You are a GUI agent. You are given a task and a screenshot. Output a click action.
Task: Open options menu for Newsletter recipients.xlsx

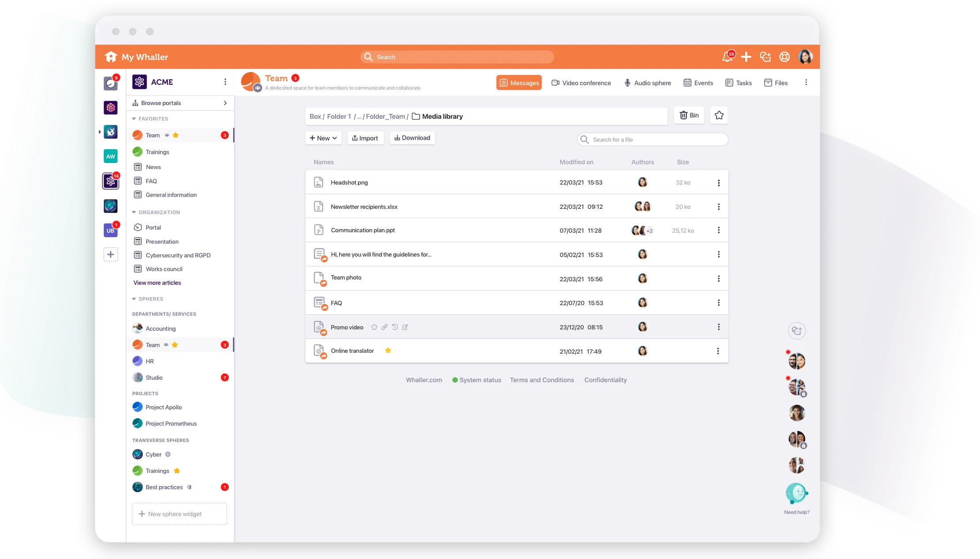tap(719, 207)
